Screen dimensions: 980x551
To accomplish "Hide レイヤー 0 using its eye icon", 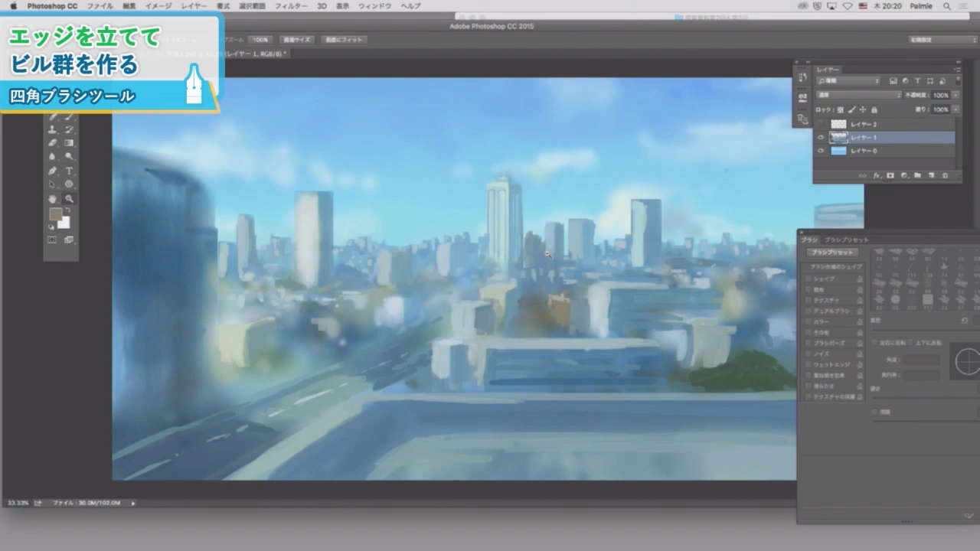I will pyautogui.click(x=821, y=151).
